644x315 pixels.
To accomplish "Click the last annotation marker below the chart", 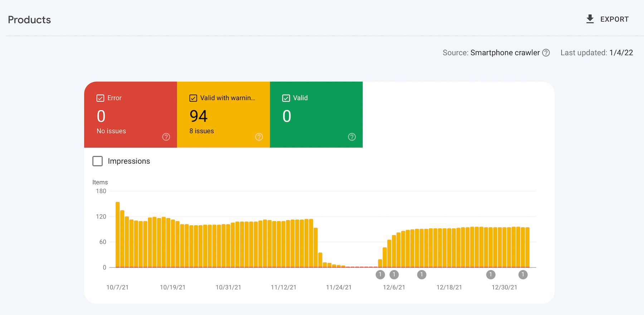I will [523, 275].
